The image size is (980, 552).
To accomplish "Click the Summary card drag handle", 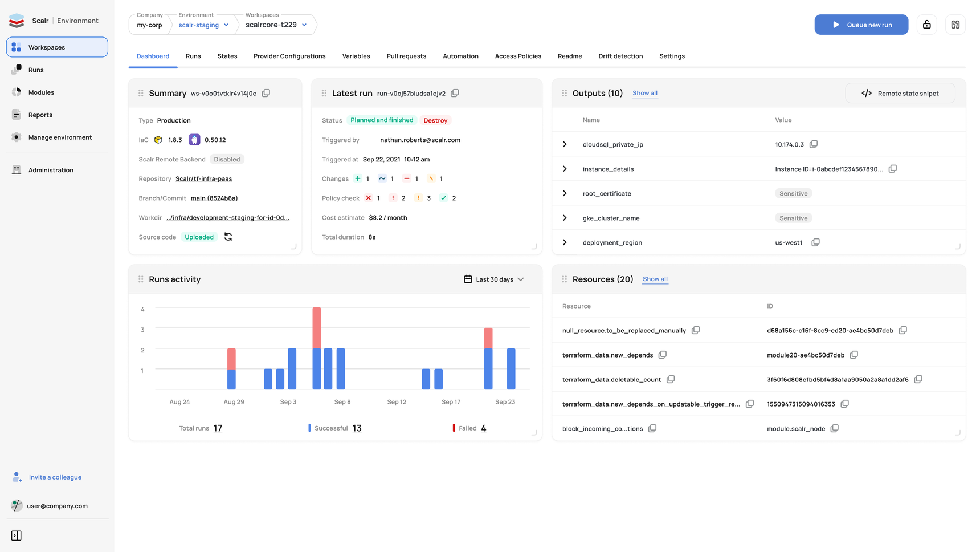I will [141, 93].
